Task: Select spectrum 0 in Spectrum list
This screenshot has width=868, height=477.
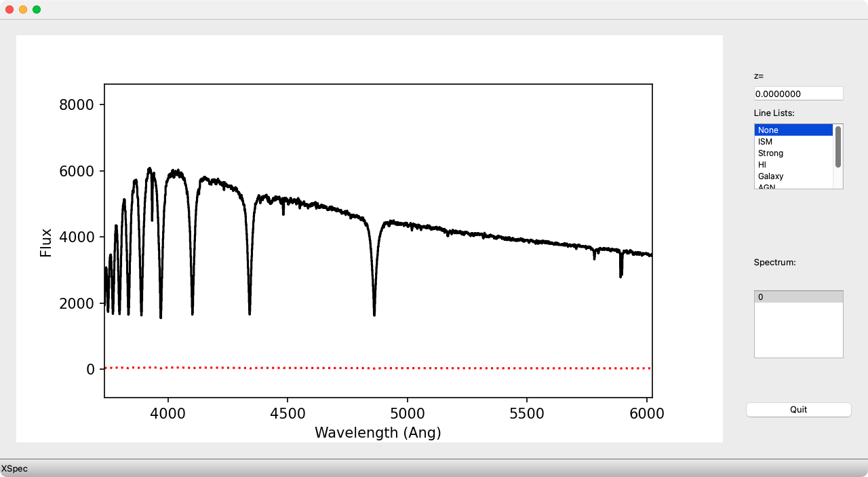Action: [x=798, y=297]
